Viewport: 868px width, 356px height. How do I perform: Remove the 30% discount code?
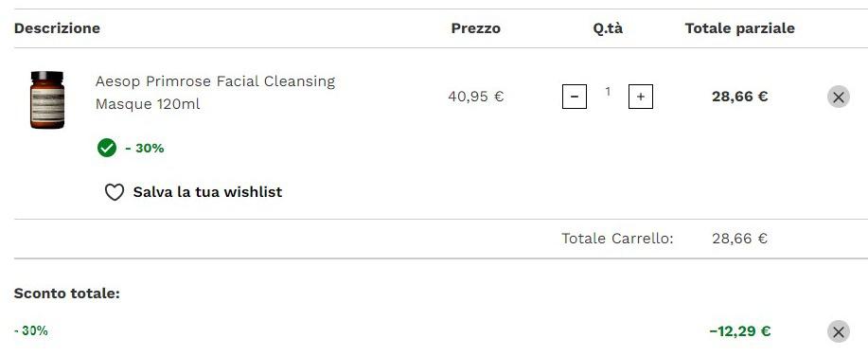coord(838,331)
